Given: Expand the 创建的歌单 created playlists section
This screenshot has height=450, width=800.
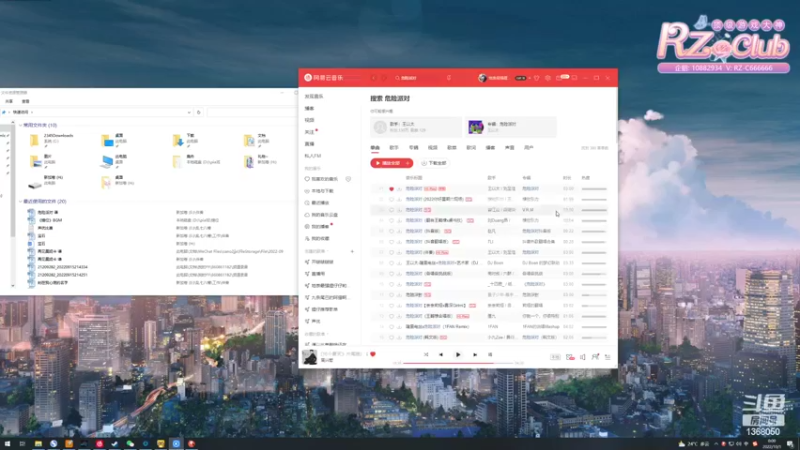Looking at the screenshot, I should pos(317,252).
